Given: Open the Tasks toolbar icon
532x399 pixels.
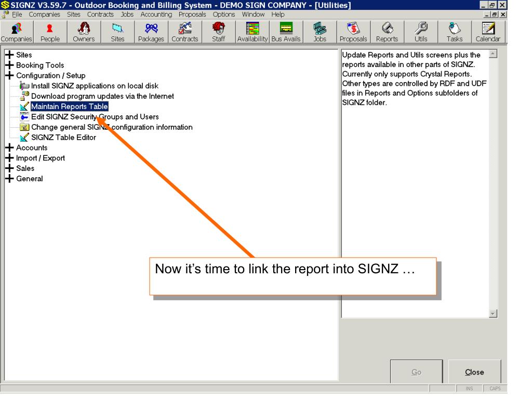Looking at the screenshot, I should tap(454, 32).
